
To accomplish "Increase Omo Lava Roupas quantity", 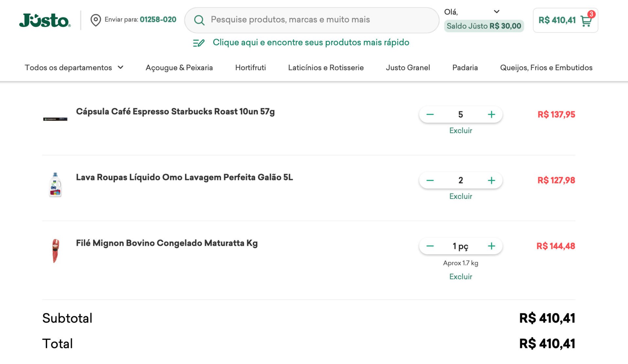I will [x=491, y=180].
